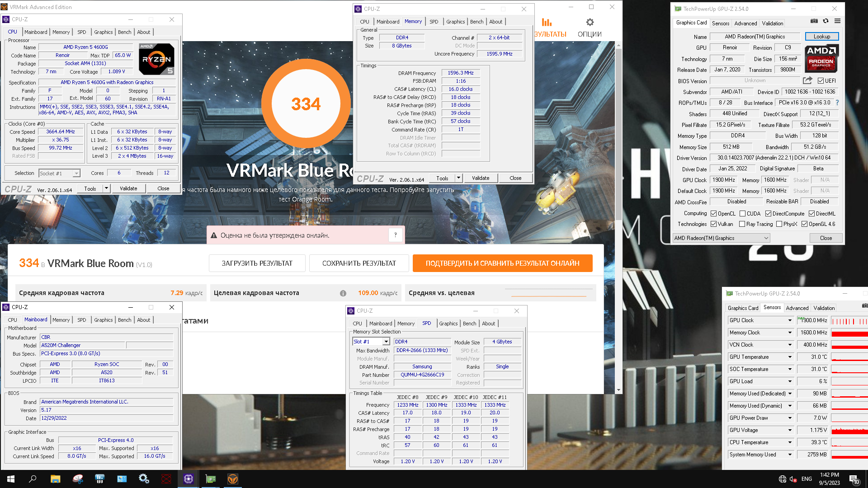Toggle the PhysX checkbox
The image size is (868, 488).
click(x=779, y=224)
